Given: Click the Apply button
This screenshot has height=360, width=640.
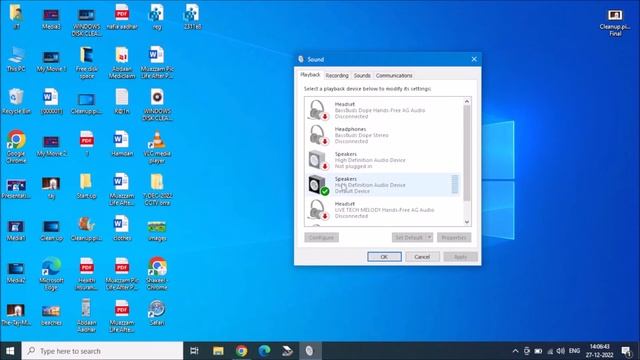Looking at the screenshot, I should tap(460, 257).
